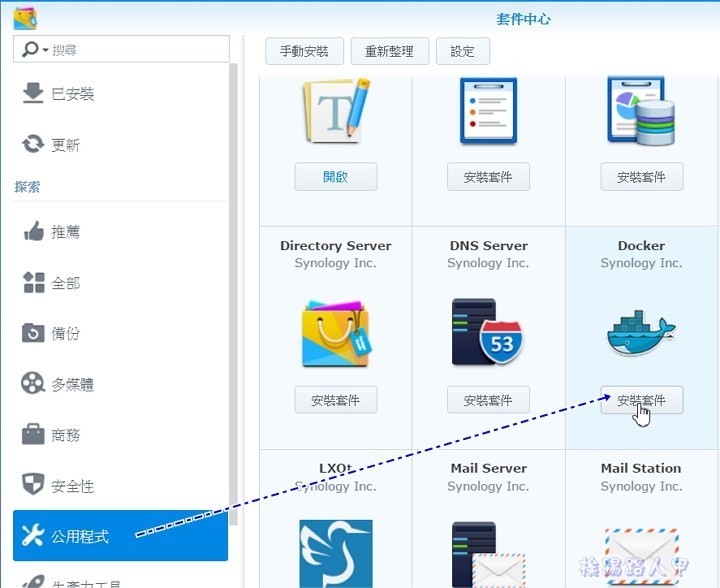Click the 手動安裝 manual install button
The height and width of the screenshot is (588, 720).
coord(304,51)
